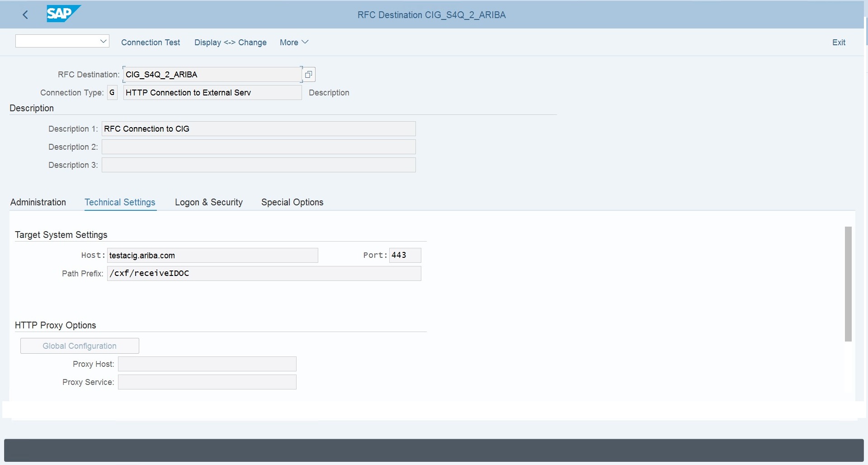Select the Technical Settings tab
The width and height of the screenshot is (868, 465).
point(120,202)
